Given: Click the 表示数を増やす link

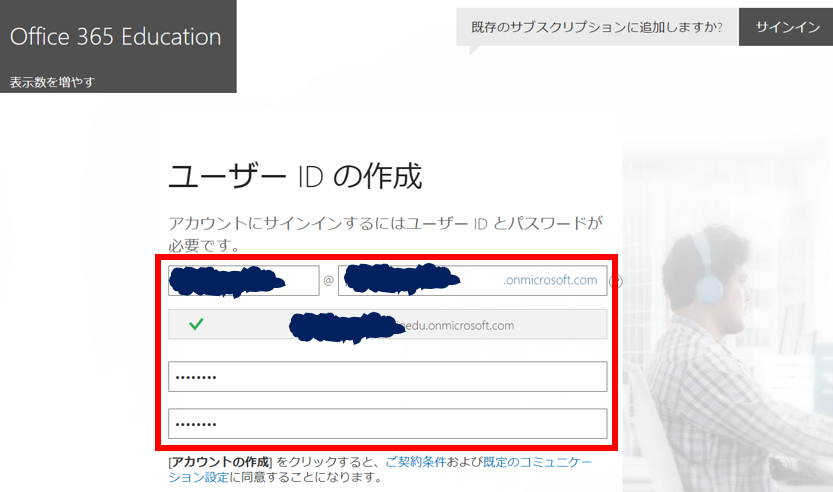Looking at the screenshot, I should click(52, 82).
